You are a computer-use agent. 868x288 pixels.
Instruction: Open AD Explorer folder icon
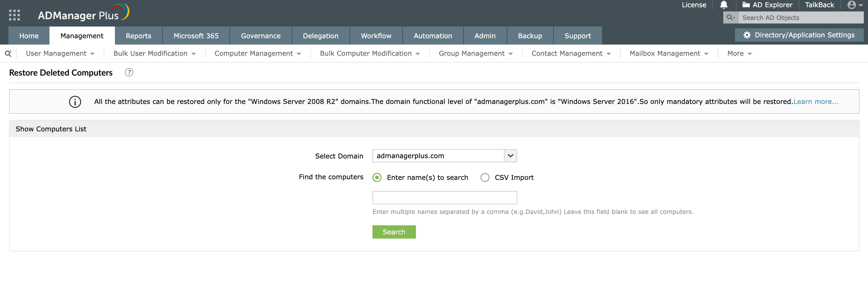point(746,5)
